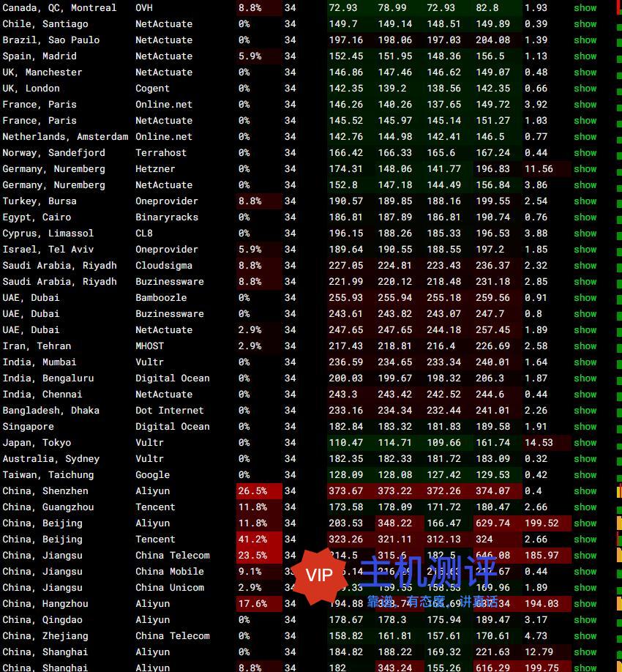This screenshot has height=672, width=622.
Task: Click show for Riyadh Buzinessware row
Action: [585, 282]
